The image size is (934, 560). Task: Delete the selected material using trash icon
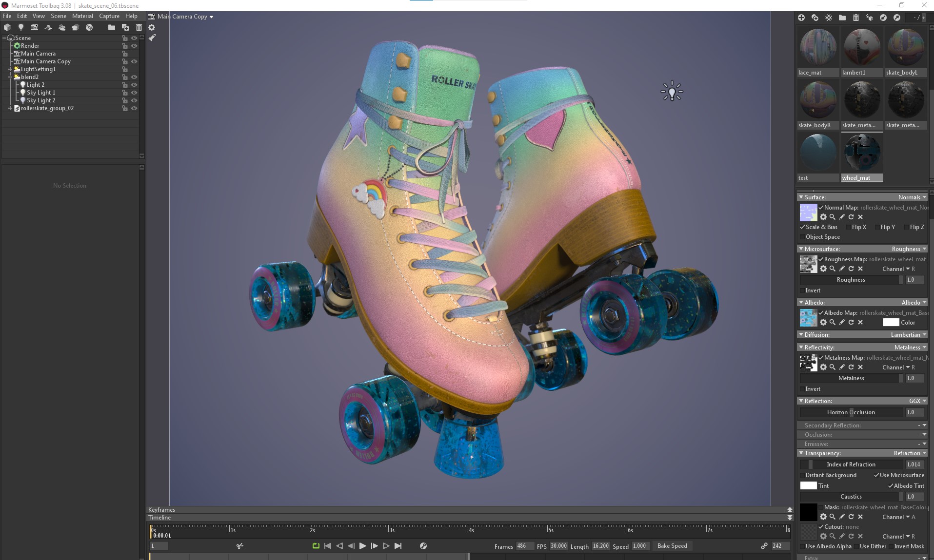(x=855, y=18)
